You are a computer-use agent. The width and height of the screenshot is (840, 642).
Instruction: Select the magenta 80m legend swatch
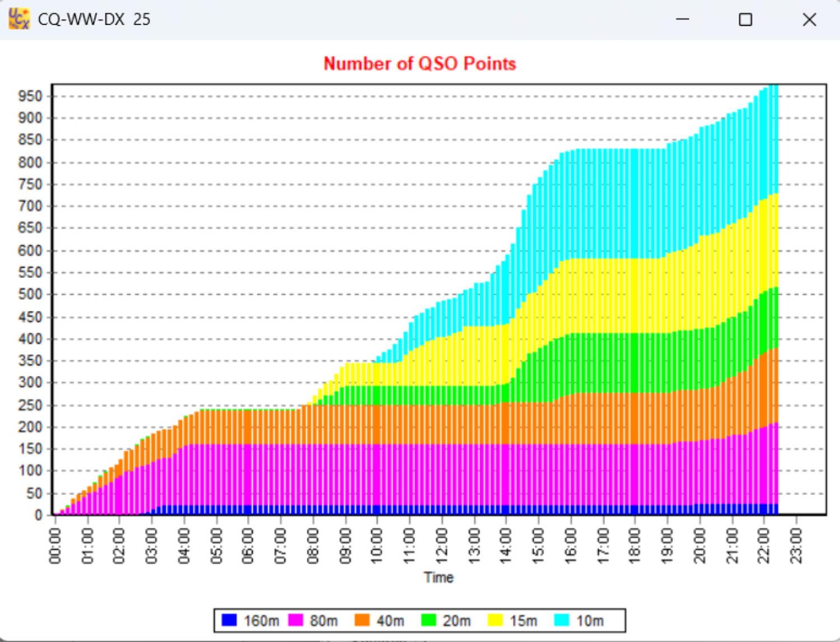295,620
